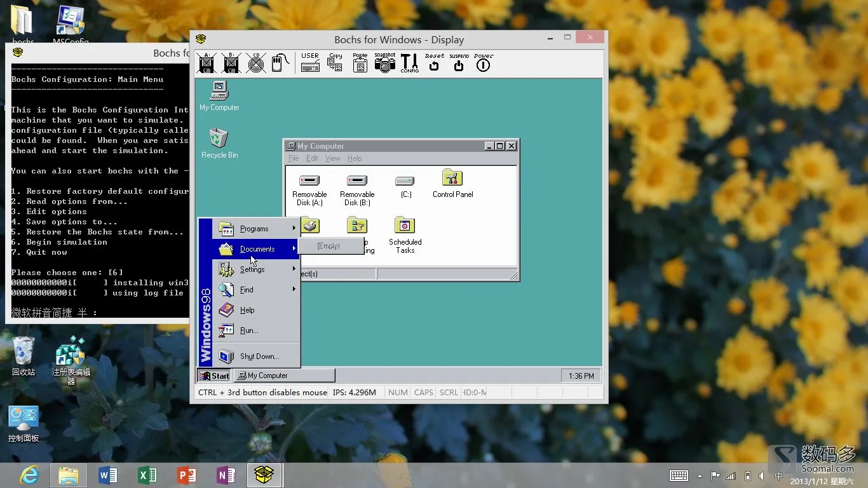
Task: Open Programs in Start menu
Action: 256,229
